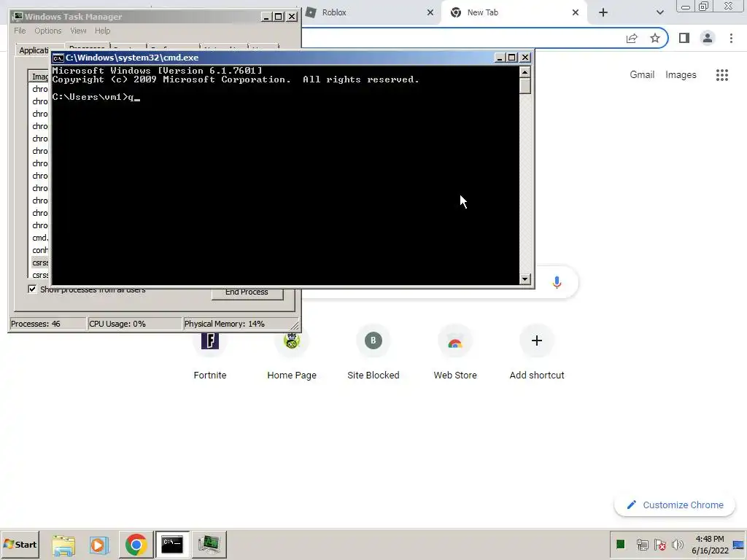Click End Process button
747x560 pixels.
(247, 292)
